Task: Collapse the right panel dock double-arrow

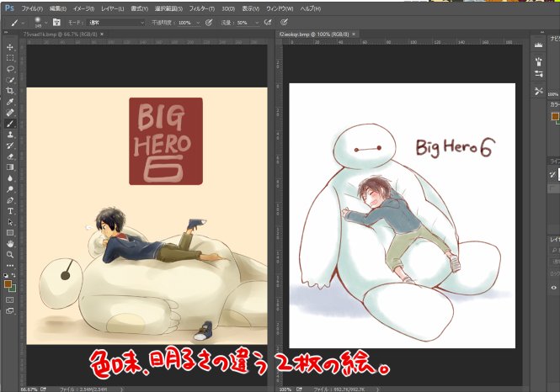Action: (541, 32)
